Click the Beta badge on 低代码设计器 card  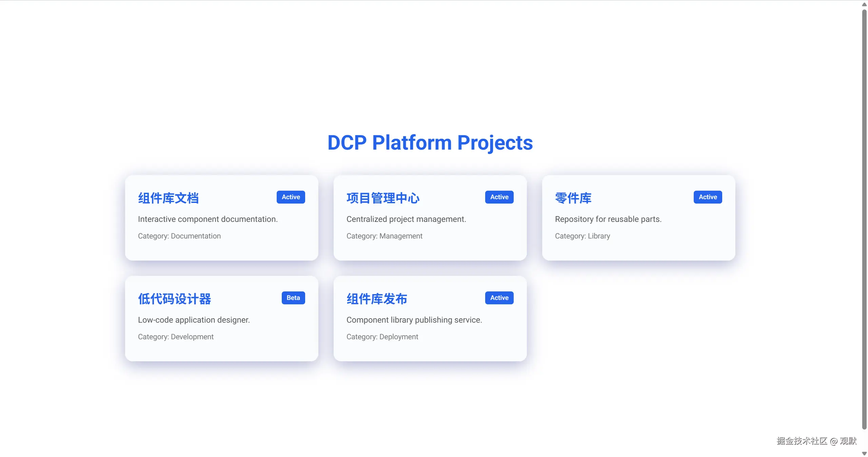[x=293, y=298]
